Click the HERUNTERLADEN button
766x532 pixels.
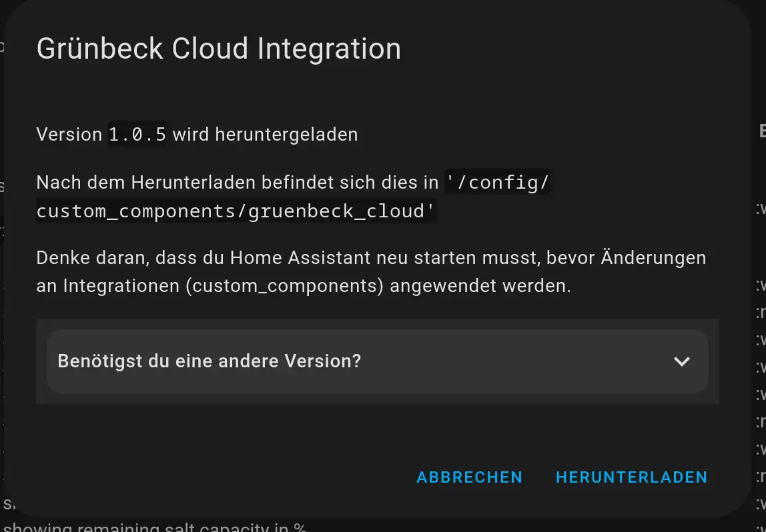[632, 477]
